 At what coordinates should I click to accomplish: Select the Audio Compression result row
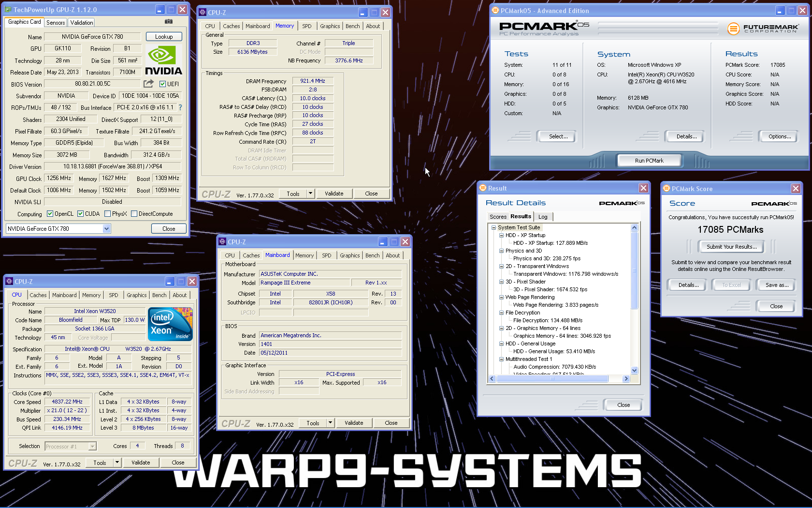(554, 367)
